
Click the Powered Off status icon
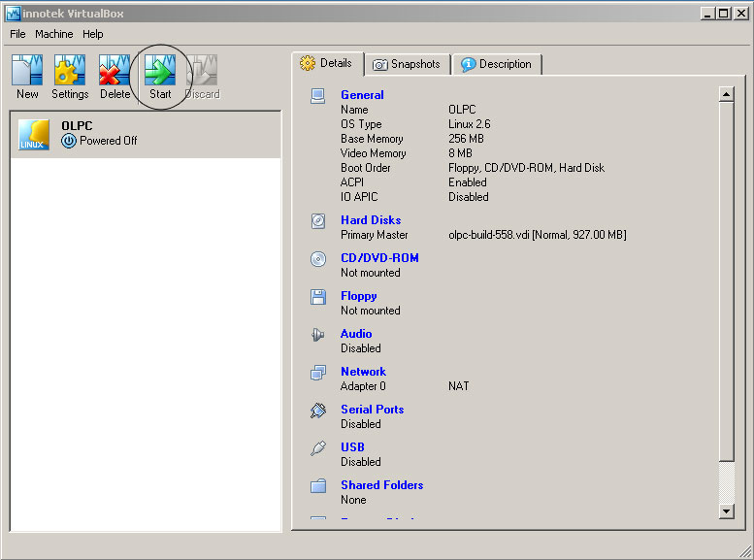tap(69, 141)
